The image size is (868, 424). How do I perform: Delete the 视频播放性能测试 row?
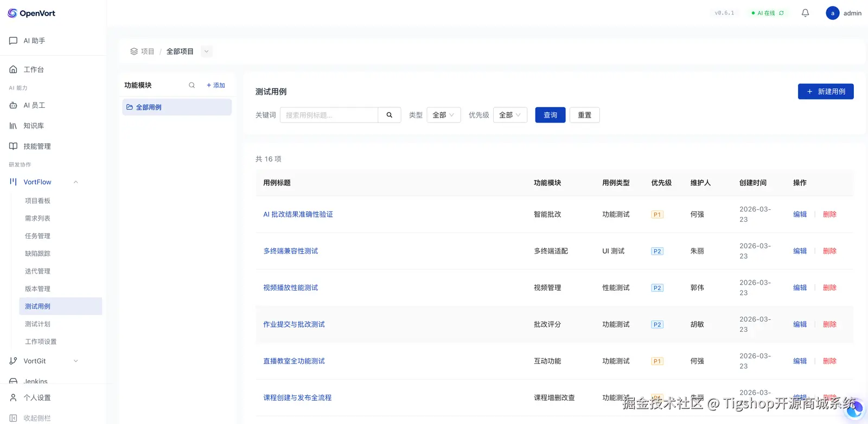pyautogui.click(x=829, y=288)
